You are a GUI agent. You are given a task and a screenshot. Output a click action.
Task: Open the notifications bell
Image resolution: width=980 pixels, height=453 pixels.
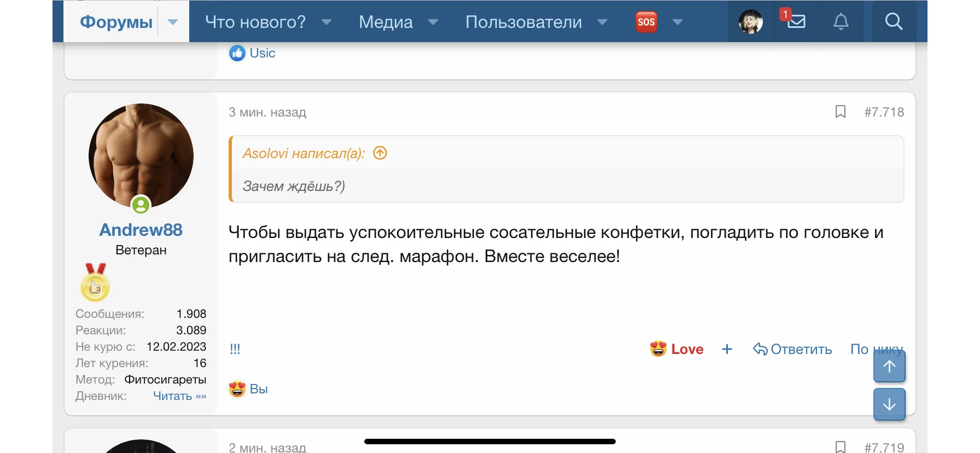click(841, 22)
